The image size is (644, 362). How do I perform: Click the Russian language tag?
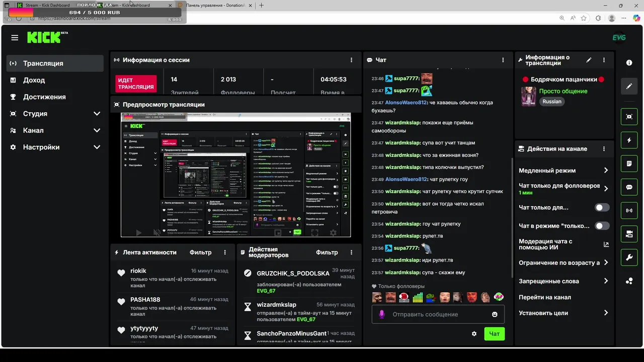[x=552, y=101]
